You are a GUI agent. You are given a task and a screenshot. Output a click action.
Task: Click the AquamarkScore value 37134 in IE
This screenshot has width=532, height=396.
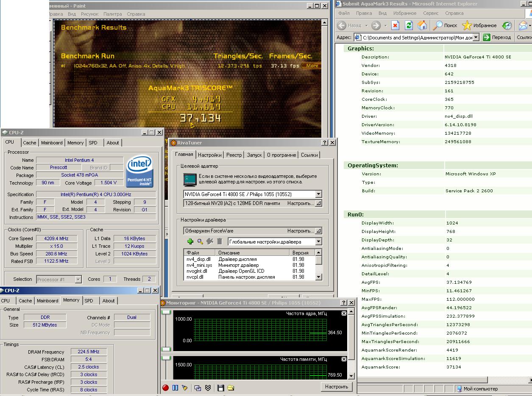click(x=454, y=367)
